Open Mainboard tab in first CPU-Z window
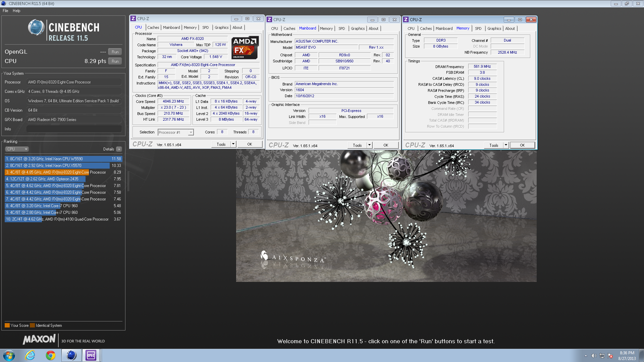 [x=171, y=27]
